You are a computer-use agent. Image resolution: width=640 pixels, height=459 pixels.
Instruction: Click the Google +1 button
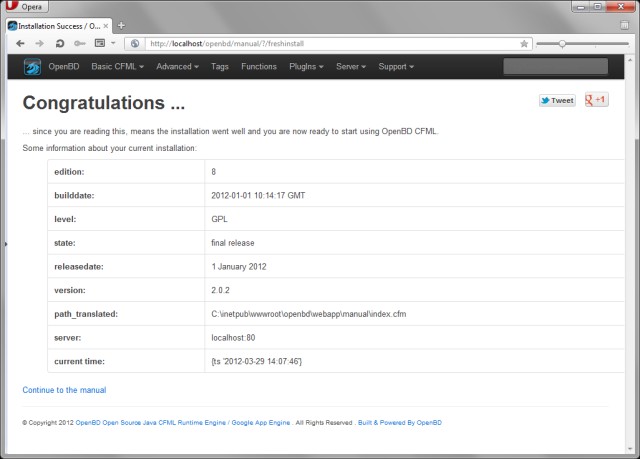tap(596, 100)
